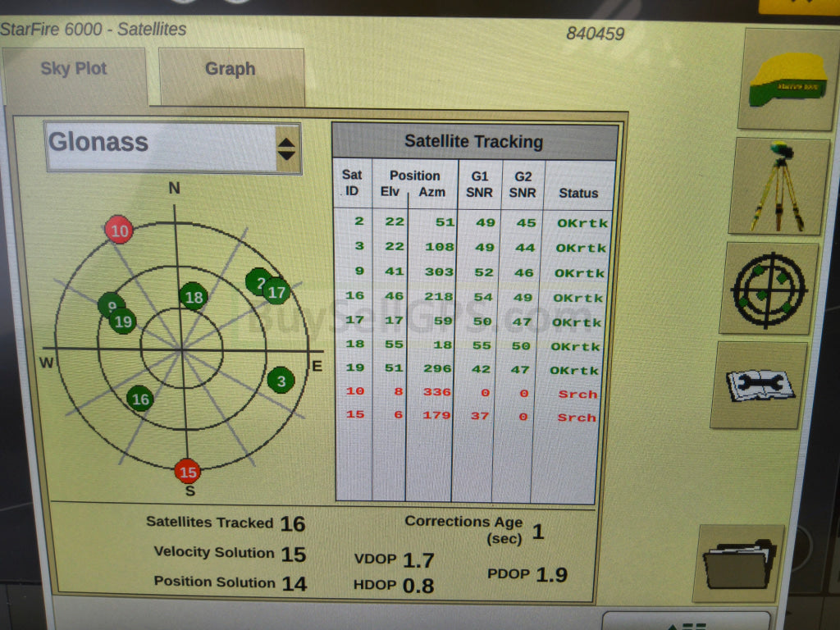Click the Glonass dropdown up-down arrows
This screenshot has height=630, width=840.
(286, 148)
